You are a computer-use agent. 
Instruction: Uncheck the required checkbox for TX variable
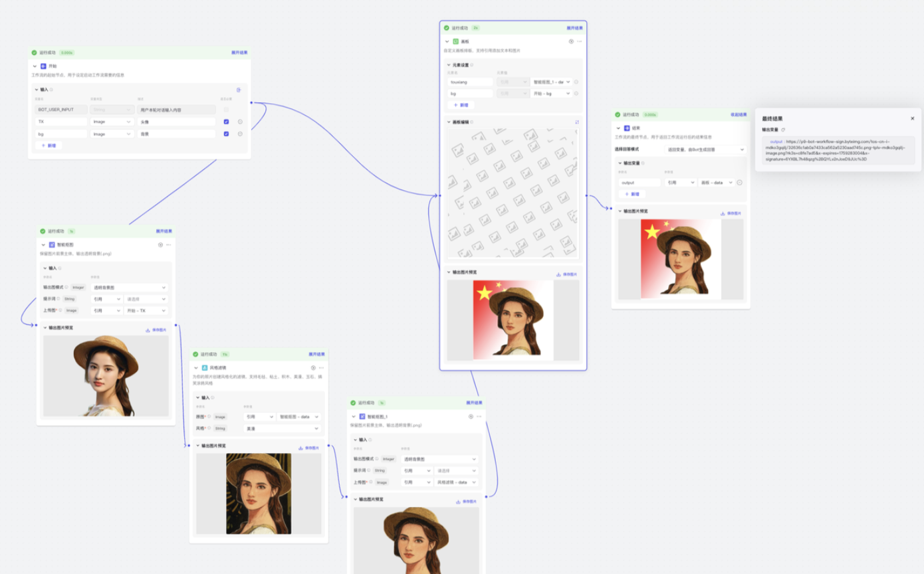227,122
